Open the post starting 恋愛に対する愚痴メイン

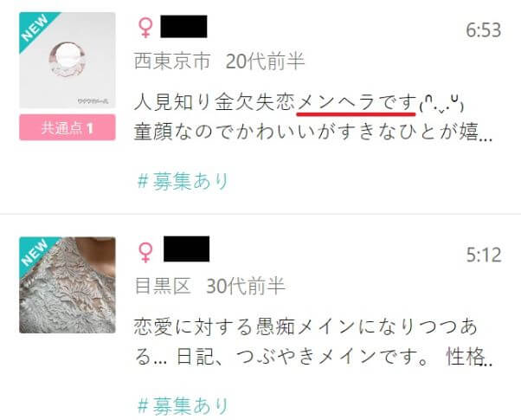click(x=306, y=326)
